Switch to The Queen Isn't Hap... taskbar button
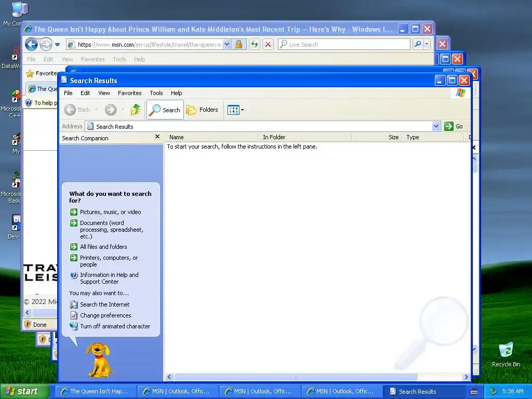532x399 pixels. 96,392
